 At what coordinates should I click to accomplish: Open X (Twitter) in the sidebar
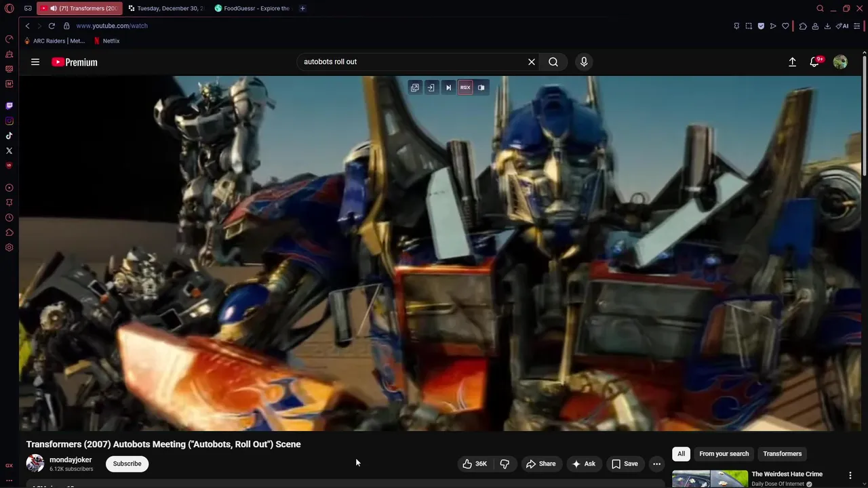click(x=9, y=150)
